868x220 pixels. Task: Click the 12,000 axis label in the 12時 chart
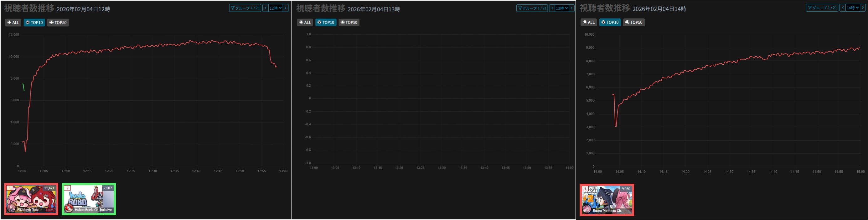pos(14,35)
